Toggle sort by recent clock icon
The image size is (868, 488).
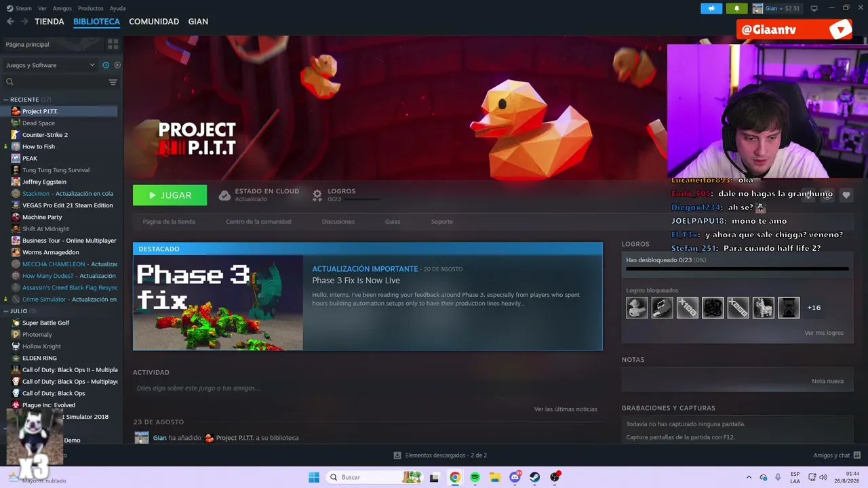click(x=106, y=65)
